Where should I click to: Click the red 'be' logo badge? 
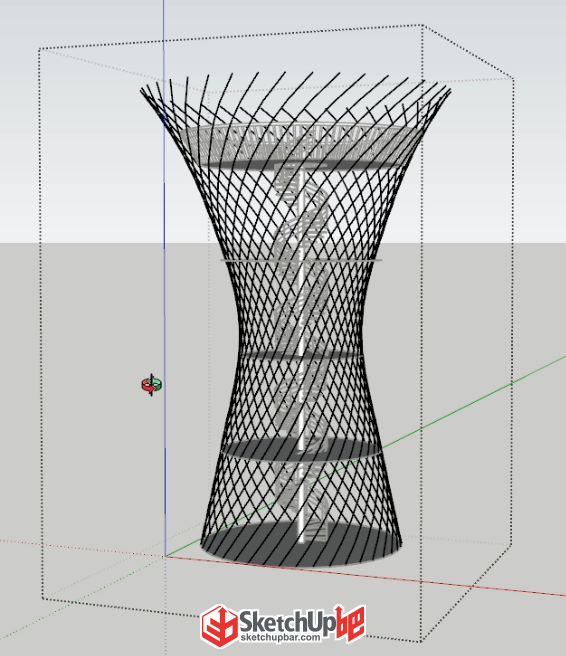click(351, 623)
